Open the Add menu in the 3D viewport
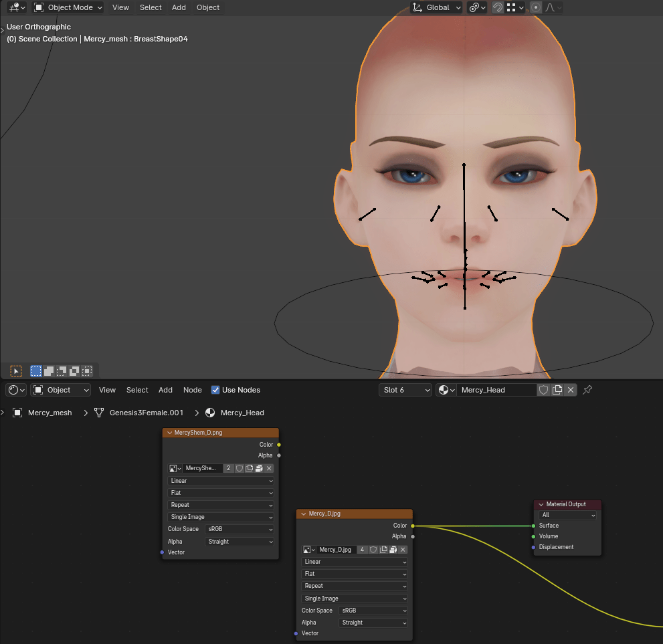The width and height of the screenshot is (663, 644). (x=179, y=7)
